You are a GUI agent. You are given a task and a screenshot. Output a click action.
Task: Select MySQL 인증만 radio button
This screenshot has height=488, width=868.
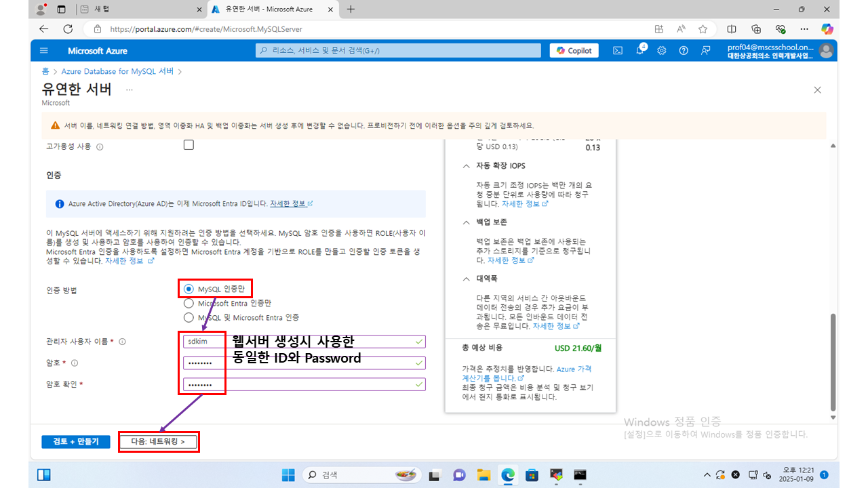[189, 289]
